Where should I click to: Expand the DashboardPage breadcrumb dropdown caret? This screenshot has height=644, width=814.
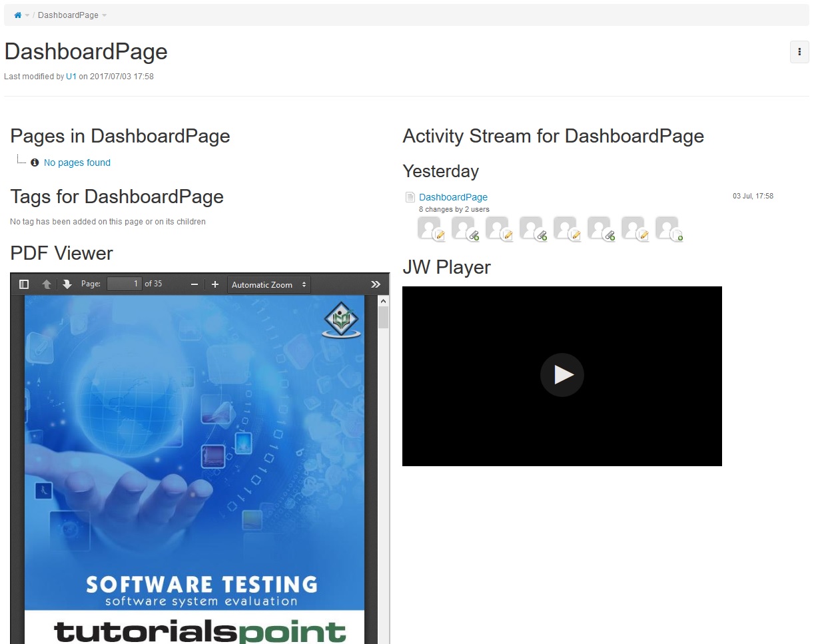pyautogui.click(x=105, y=15)
